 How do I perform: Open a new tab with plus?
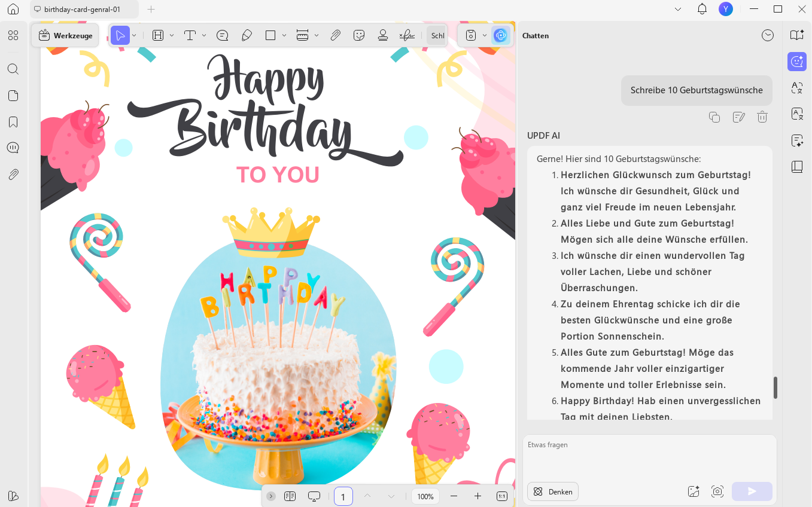pos(151,9)
